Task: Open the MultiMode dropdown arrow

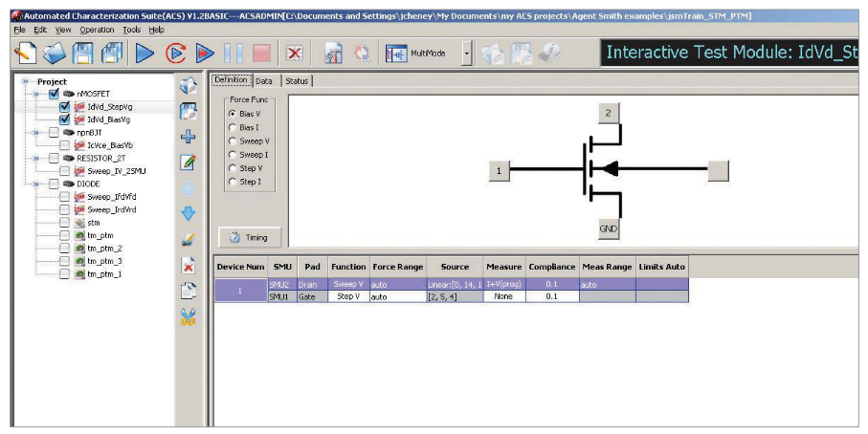Action: pyautogui.click(x=466, y=54)
